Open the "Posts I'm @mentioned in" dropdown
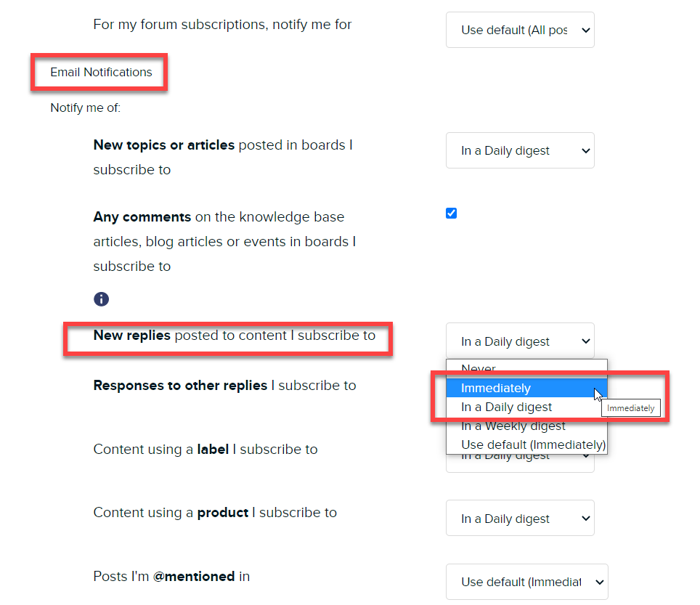The image size is (700, 605). 526,582
